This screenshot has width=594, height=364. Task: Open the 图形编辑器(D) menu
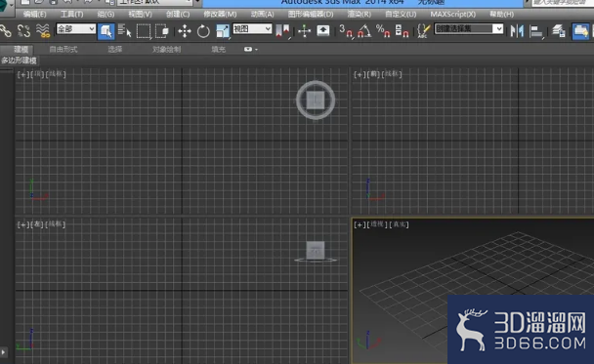click(x=311, y=15)
